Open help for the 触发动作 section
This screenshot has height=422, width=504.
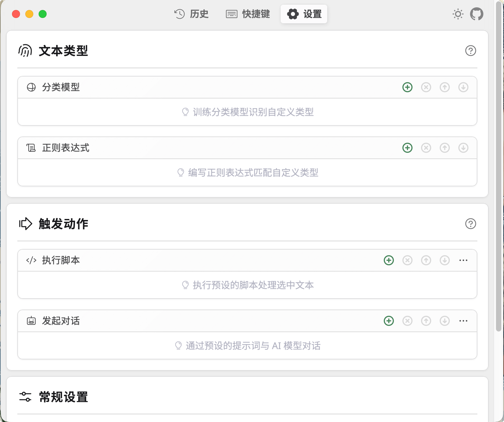pyautogui.click(x=471, y=224)
